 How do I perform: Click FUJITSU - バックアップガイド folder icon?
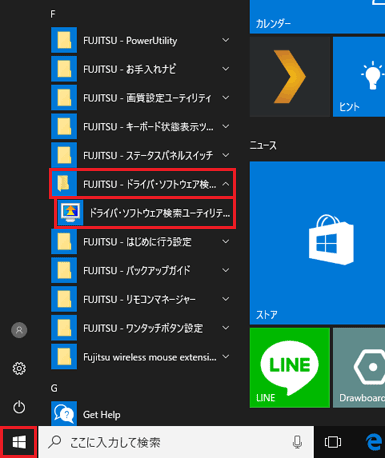64,270
